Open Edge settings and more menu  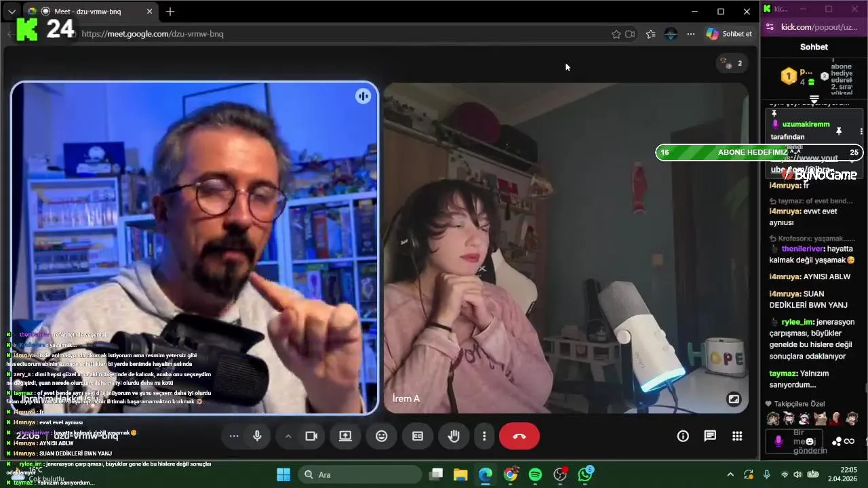(691, 34)
